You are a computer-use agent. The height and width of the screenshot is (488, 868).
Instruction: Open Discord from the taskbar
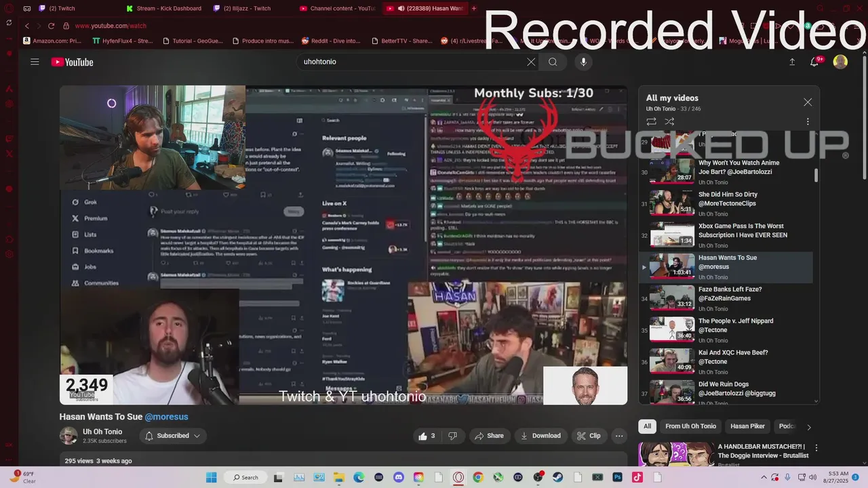tap(398, 477)
